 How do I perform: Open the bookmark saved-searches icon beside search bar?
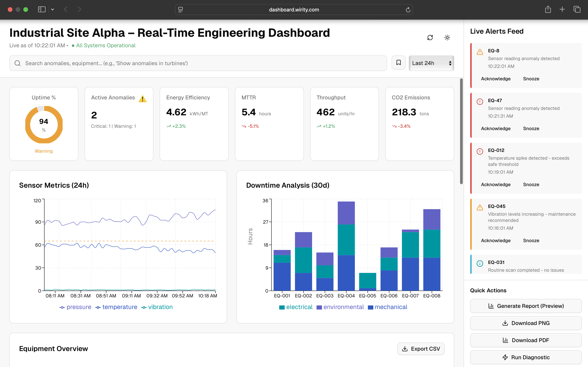tap(398, 63)
